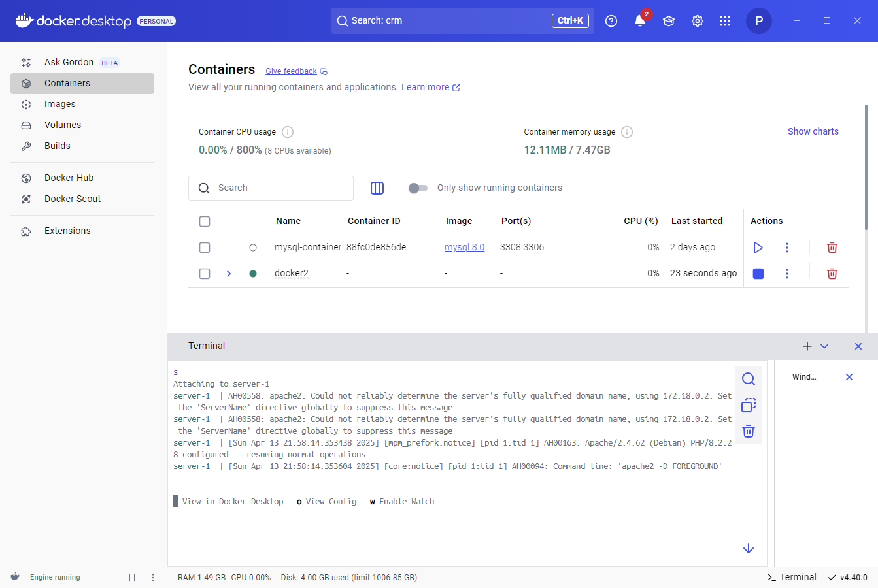Screen dimensions: 878x588
Task: Open engine options menu in status bar
Action: click(x=153, y=578)
